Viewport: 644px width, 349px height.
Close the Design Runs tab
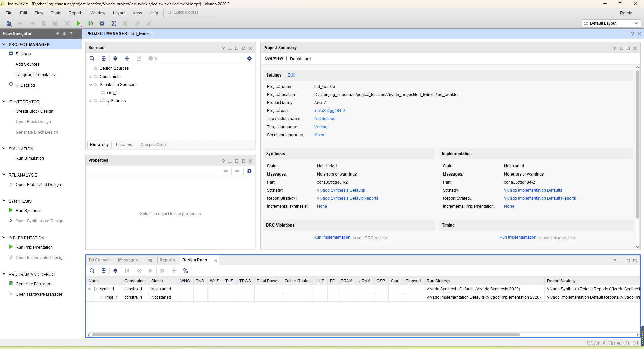pos(216,261)
